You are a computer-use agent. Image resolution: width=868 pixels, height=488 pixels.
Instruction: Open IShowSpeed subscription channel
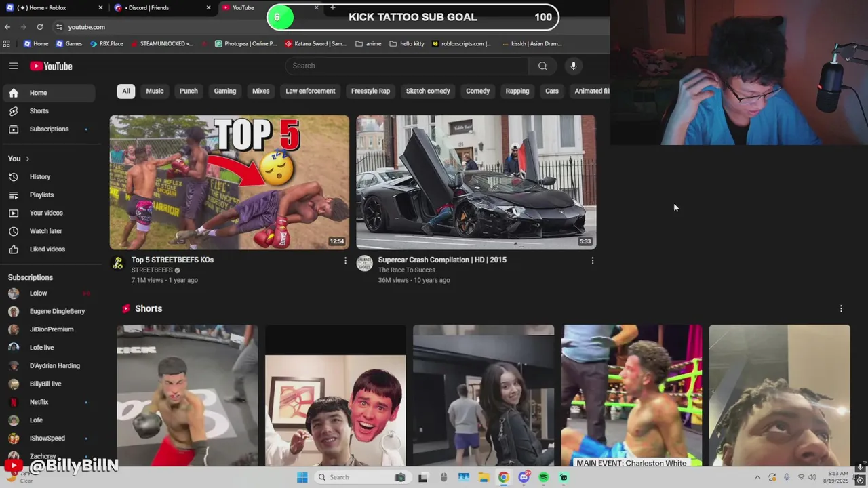49,439
